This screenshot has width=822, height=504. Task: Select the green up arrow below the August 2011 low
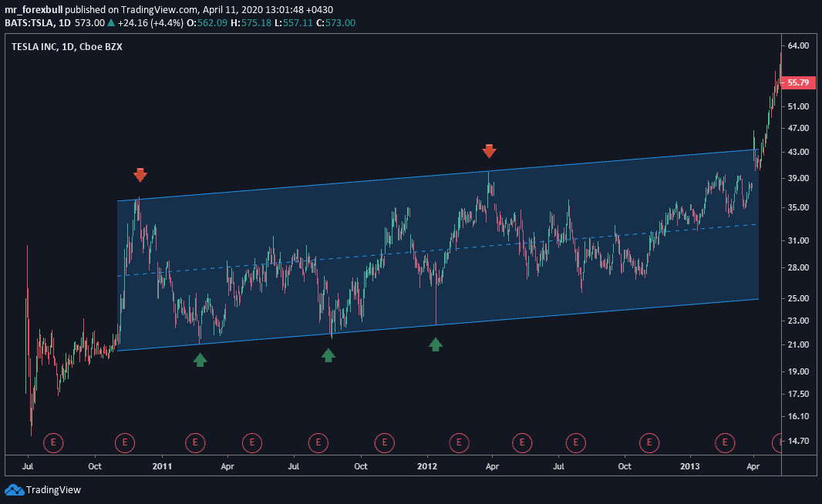click(x=328, y=354)
